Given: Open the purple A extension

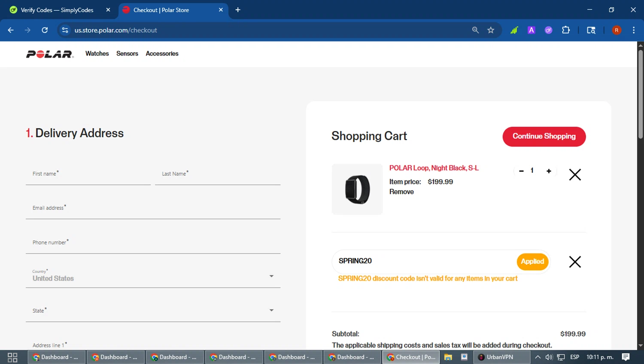Looking at the screenshot, I should (x=532, y=30).
